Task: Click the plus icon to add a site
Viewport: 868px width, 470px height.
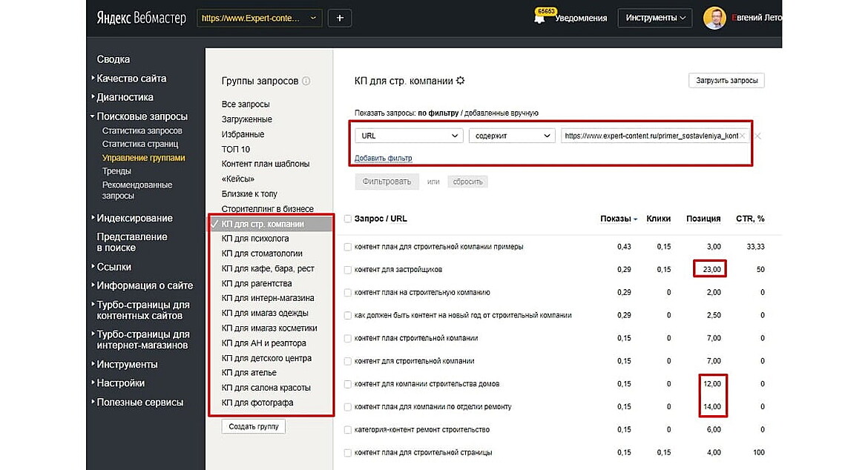Action: pos(339,18)
